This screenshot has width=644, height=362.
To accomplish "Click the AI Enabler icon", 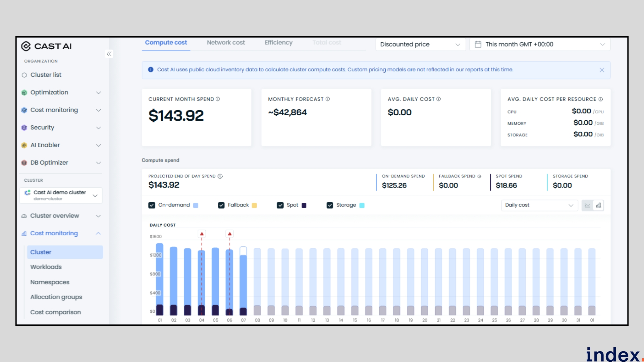I will [24, 145].
